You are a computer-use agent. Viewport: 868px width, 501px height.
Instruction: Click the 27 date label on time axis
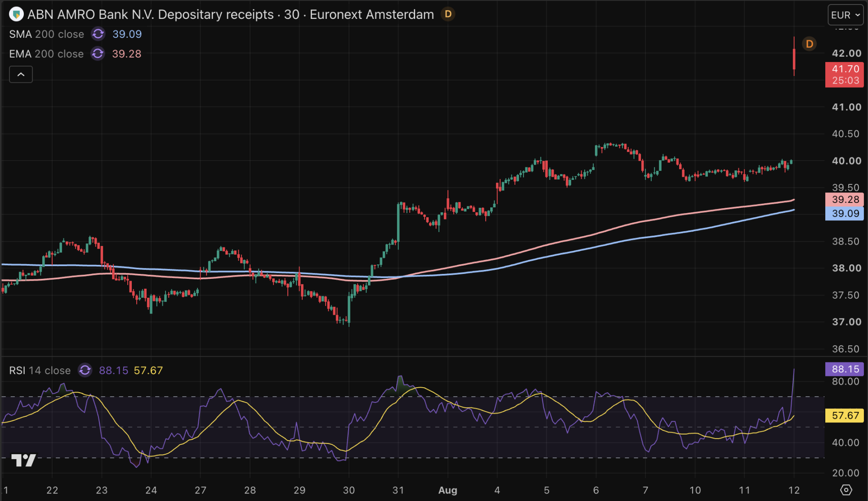click(x=201, y=490)
